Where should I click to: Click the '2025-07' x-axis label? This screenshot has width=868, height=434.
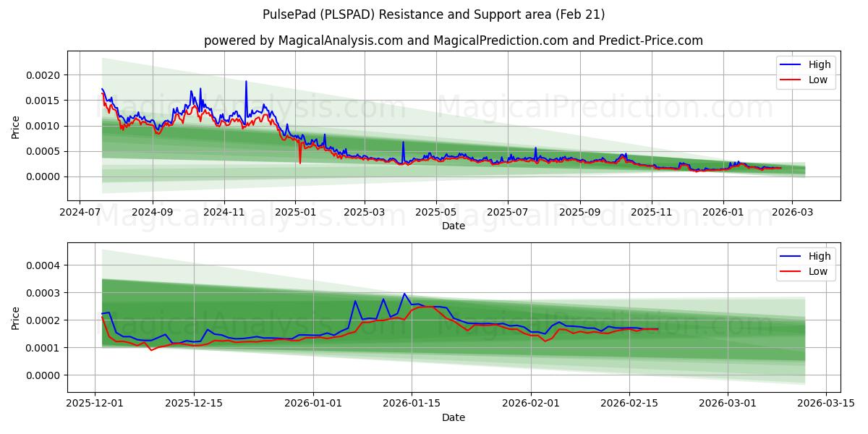pyautogui.click(x=507, y=213)
